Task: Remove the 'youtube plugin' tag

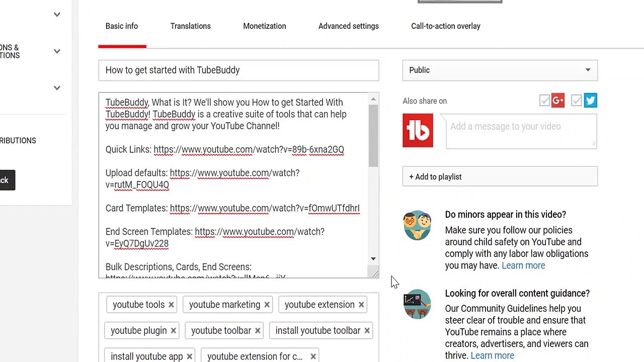Action: tap(173, 331)
